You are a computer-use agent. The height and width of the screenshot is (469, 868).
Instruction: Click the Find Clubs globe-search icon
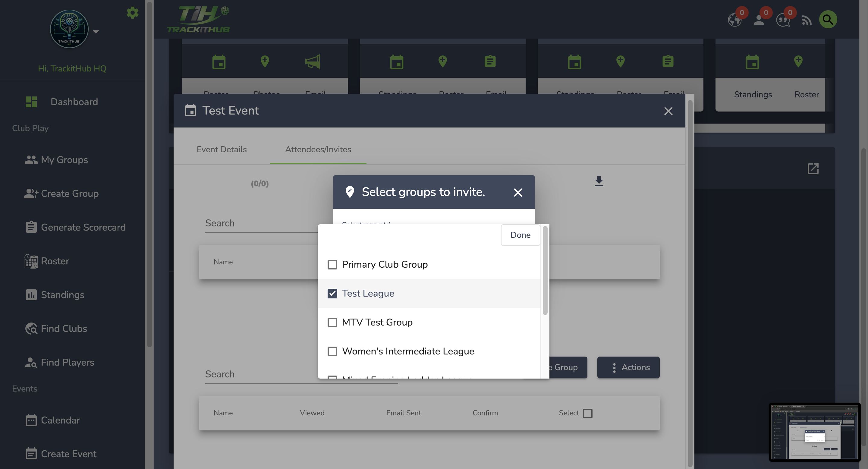[31, 329]
